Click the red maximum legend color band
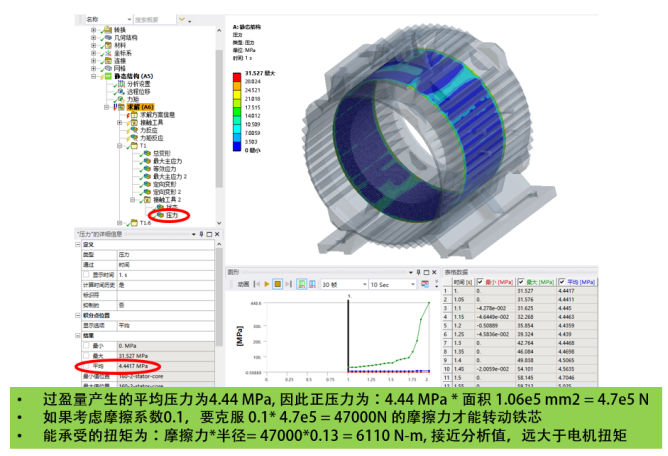The width and height of the screenshot is (668, 456). pyautogui.click(x=237, y=77)
